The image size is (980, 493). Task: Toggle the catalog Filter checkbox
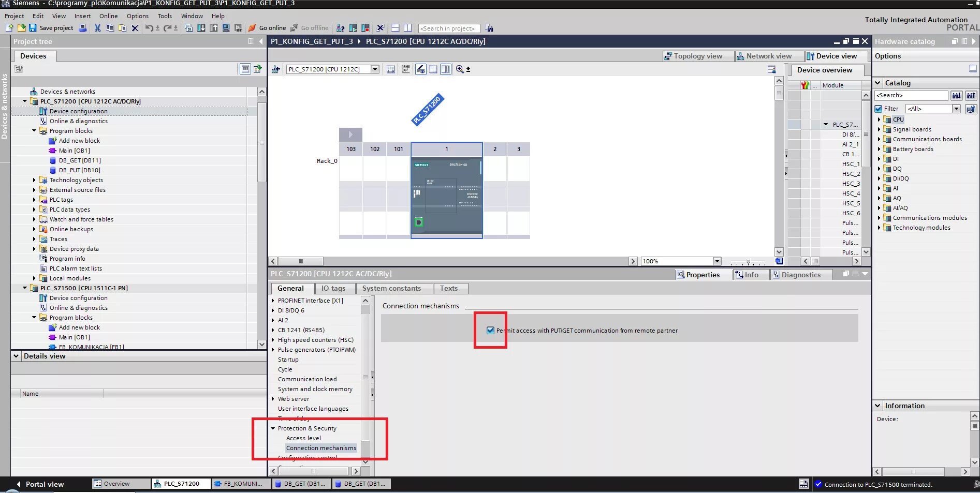[x=879, y=109]
